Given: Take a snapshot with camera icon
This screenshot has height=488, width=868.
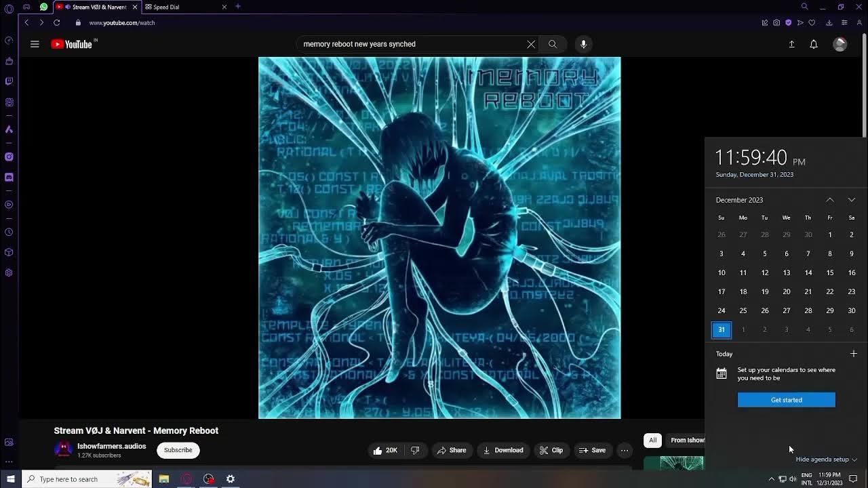Looking at the screenshot, I should pos(776,22).
